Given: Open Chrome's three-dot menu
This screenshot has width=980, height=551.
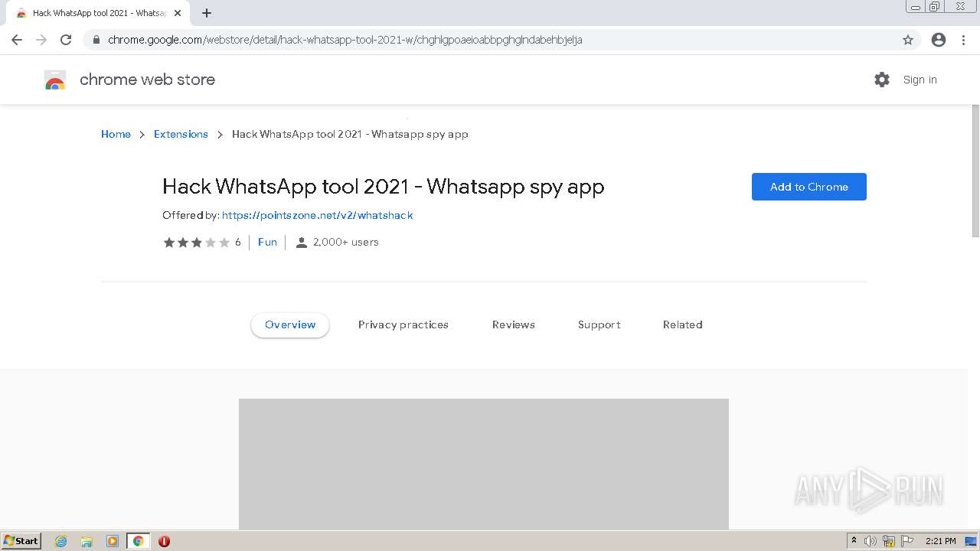Looking at the screenshot, I should tap(963, 40).
